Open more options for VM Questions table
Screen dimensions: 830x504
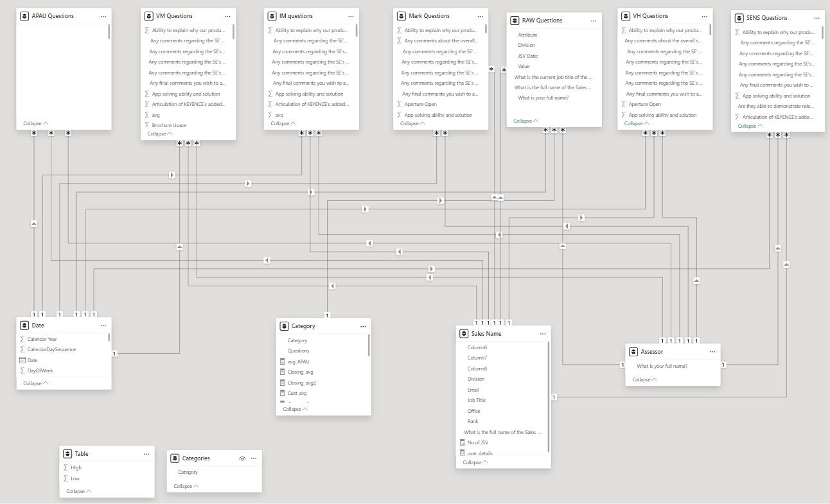tap(228, 15)
